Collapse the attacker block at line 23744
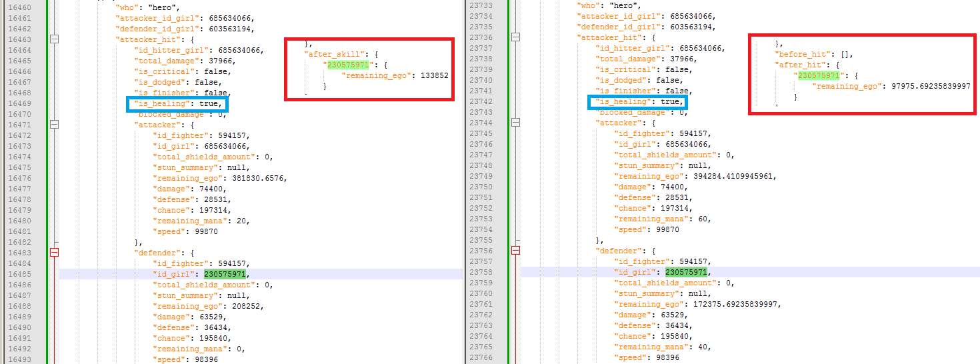 click(x=516, y=123)
